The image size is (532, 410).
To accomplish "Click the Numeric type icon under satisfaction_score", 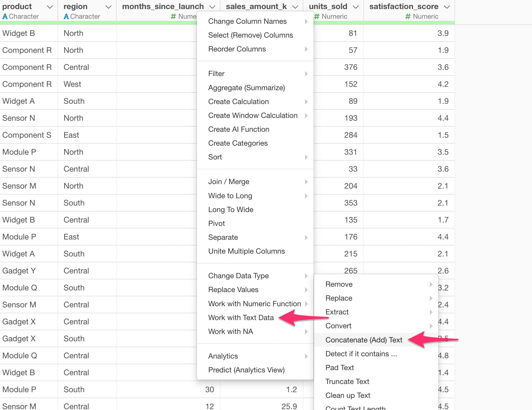I will [x=408, y=16].
